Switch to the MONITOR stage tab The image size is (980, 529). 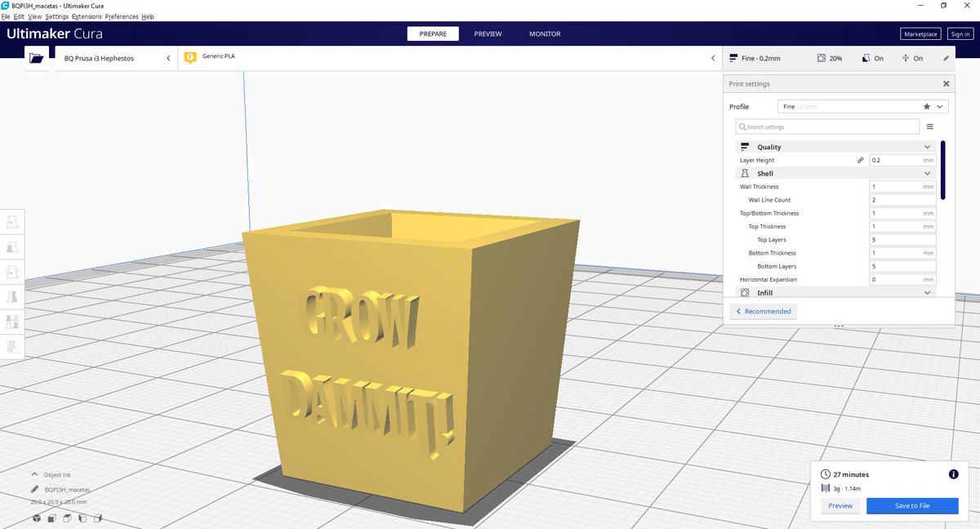pyautogui.click(x=545, y=33)
